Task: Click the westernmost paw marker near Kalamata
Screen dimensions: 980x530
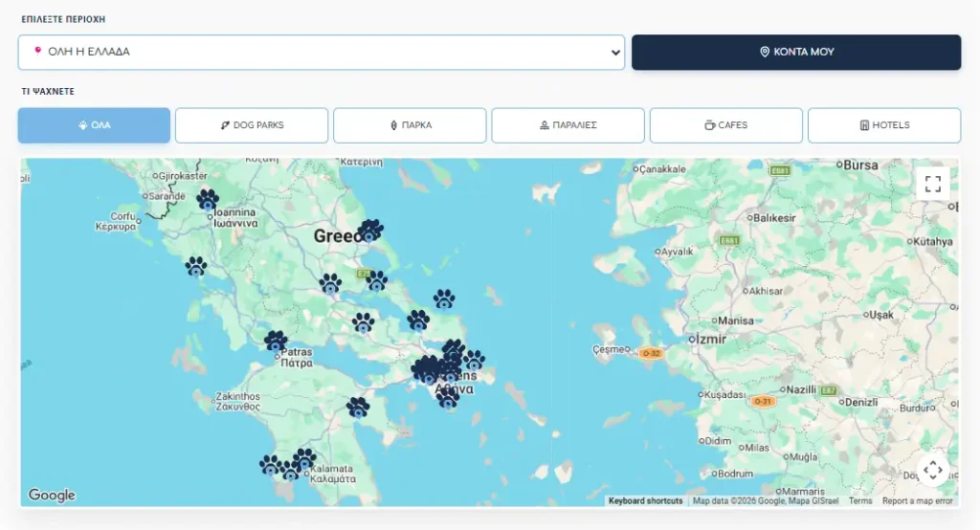Action: point(270,466)
